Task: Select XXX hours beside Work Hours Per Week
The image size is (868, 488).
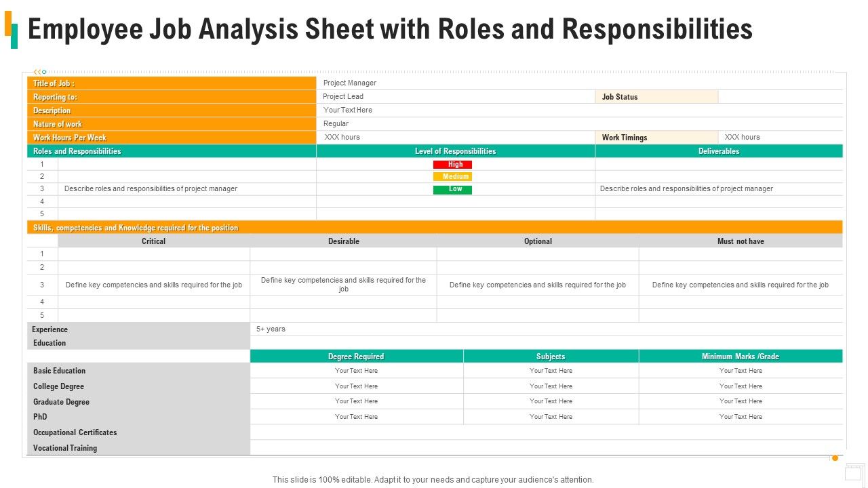Action: pyautogui.click(x=342, y=137)
